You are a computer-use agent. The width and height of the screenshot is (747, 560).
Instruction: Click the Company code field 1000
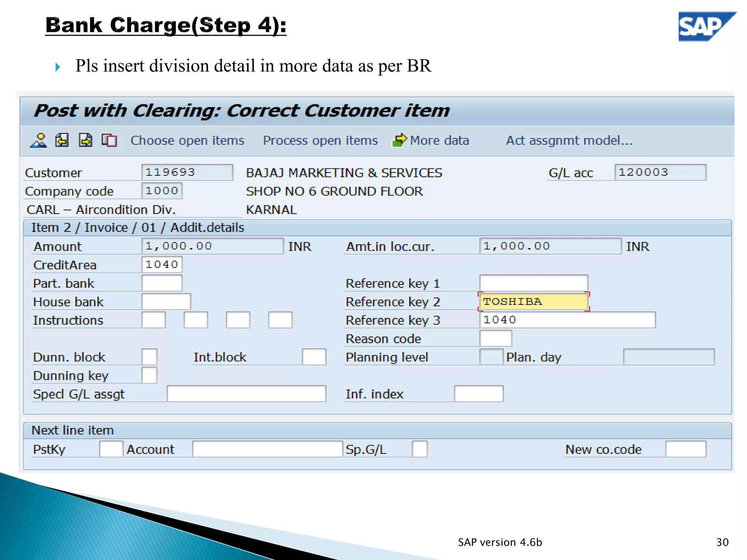[162, 191]
